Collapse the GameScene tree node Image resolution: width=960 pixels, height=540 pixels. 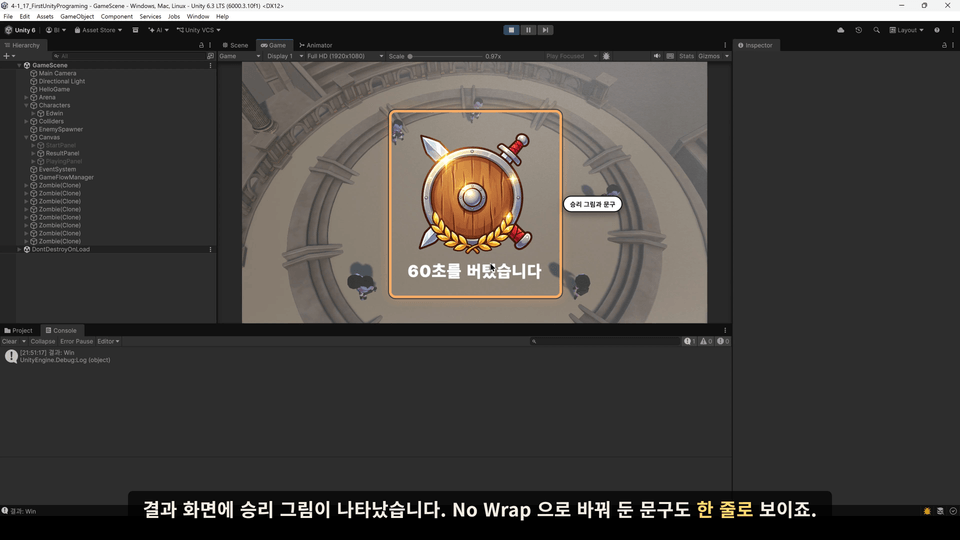[x=19, y=65]
